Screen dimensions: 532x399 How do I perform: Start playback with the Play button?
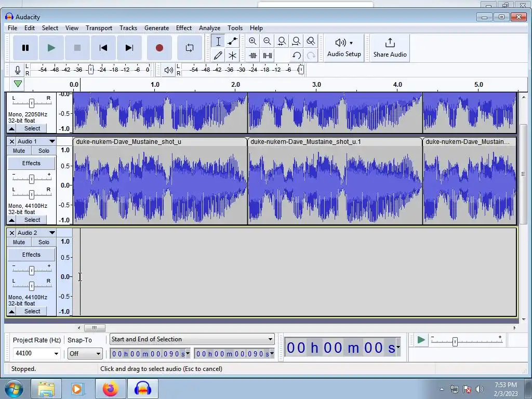51,48
